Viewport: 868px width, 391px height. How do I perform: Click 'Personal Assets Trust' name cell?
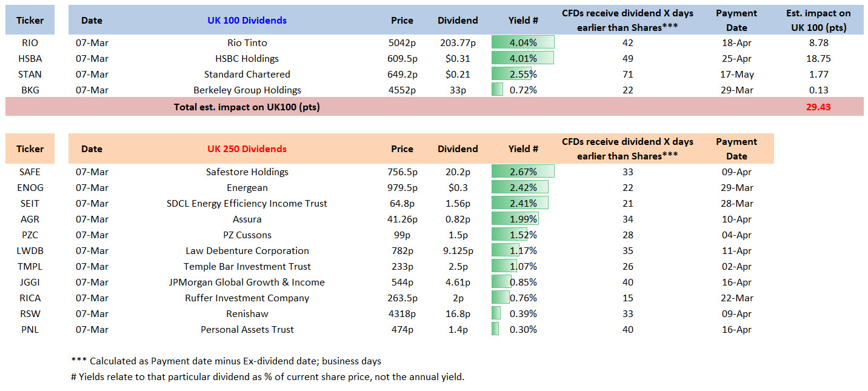point(247,329)
